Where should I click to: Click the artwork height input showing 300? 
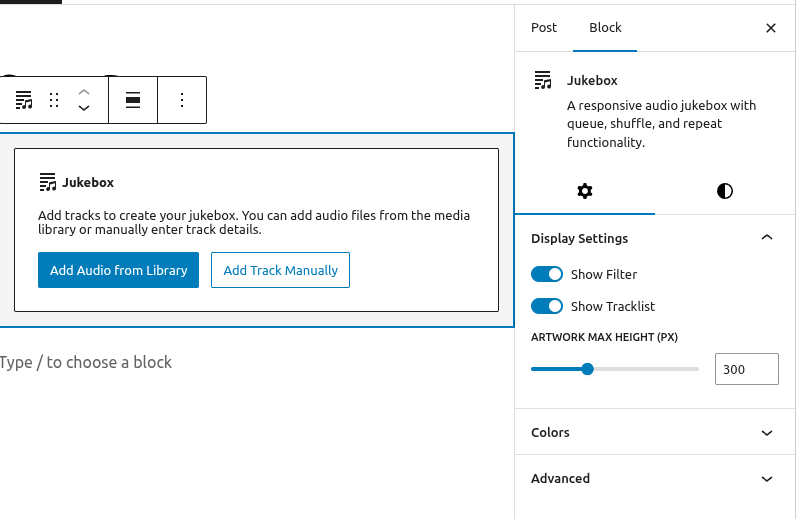click(746, 369)
